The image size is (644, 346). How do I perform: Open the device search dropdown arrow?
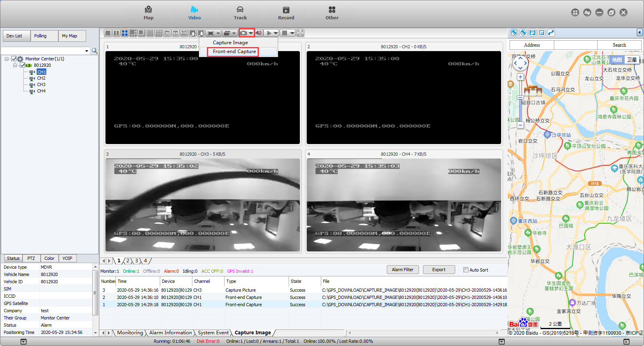click(87, 51)
